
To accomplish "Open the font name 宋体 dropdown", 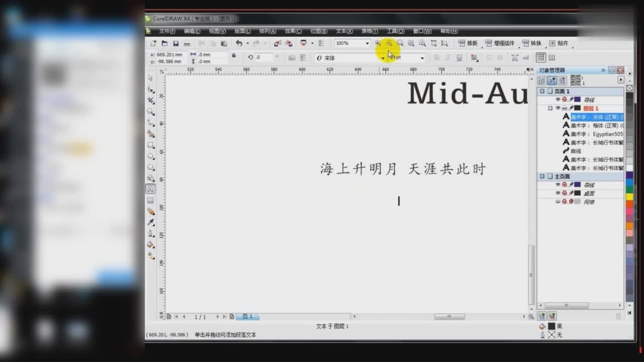I will [x=383, y=58].
